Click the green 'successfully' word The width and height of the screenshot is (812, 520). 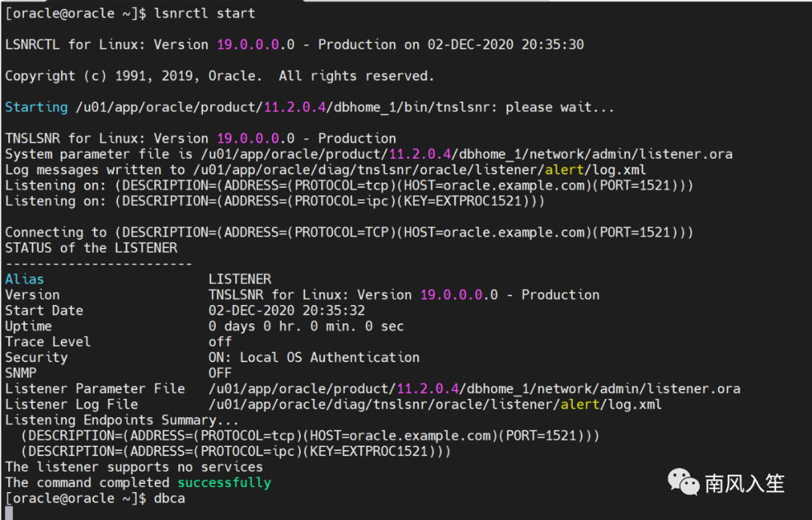click(x=224, y=482)
